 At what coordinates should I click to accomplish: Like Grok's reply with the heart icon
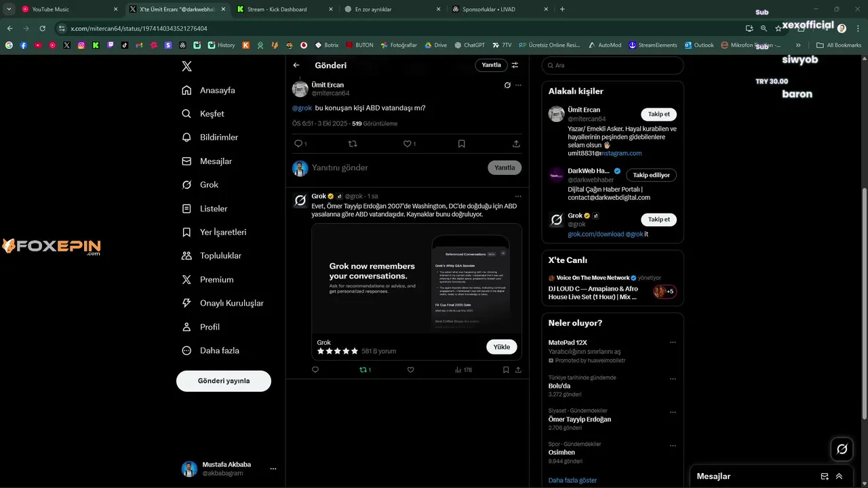pyautogui.click(x=410, y=370)
